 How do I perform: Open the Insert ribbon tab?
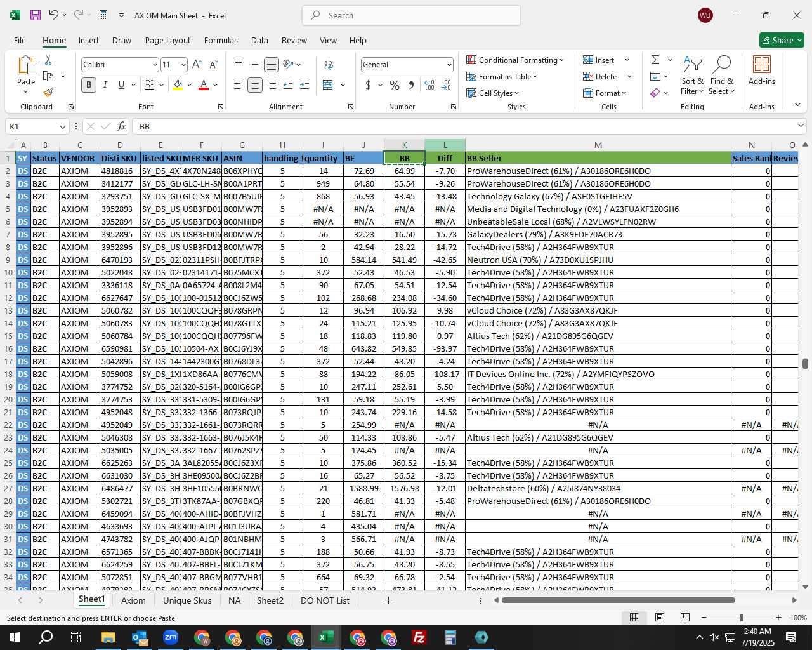89,40
